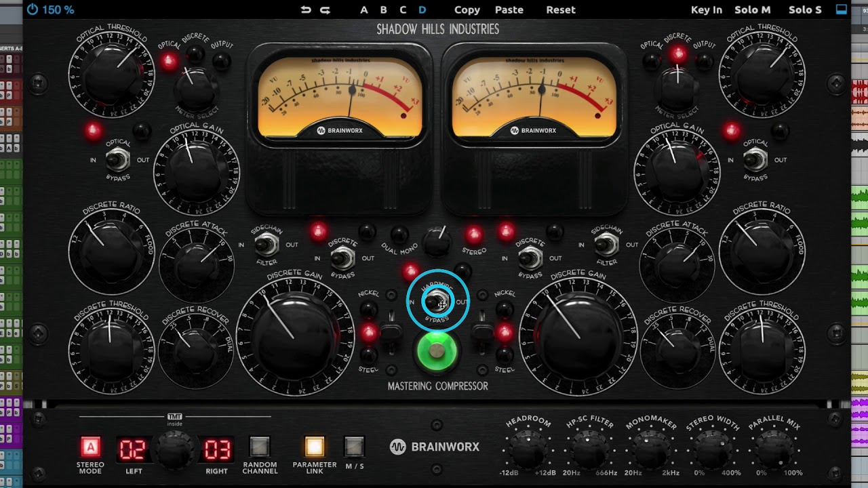Click the right Discrete Gain knob
This screenshot has height=488, width=868.
(578, 338)
